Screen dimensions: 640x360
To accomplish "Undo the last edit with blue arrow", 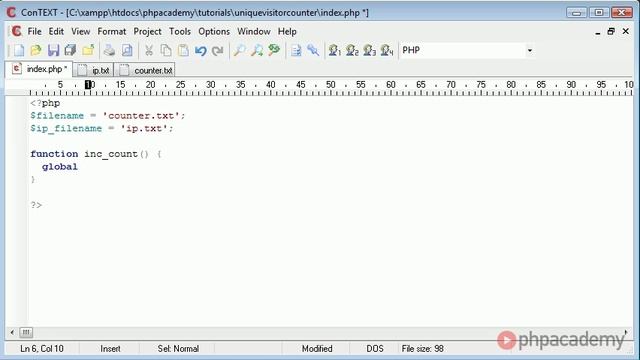I will [x=200, y=50].
